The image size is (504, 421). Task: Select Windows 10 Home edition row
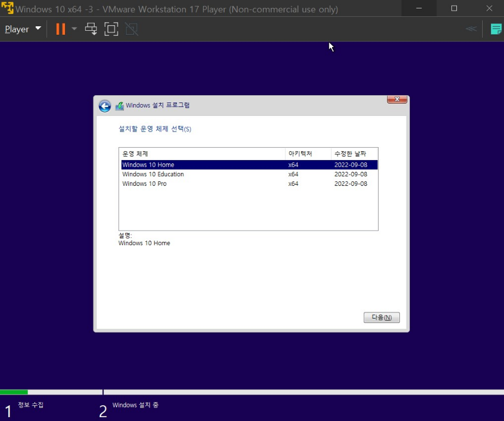click(249, 165)
